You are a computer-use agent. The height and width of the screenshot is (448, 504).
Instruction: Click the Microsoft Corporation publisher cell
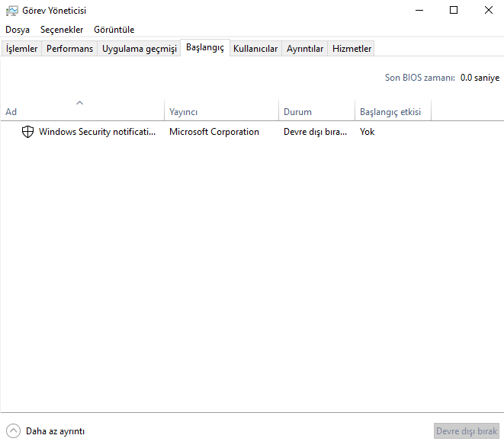click(x=214, y=132)
